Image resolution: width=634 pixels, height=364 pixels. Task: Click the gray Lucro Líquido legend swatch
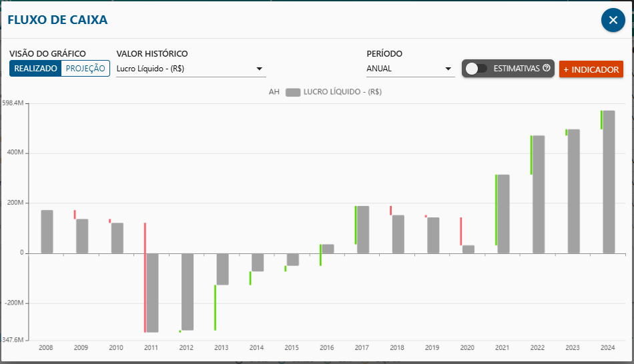(292, 93)
